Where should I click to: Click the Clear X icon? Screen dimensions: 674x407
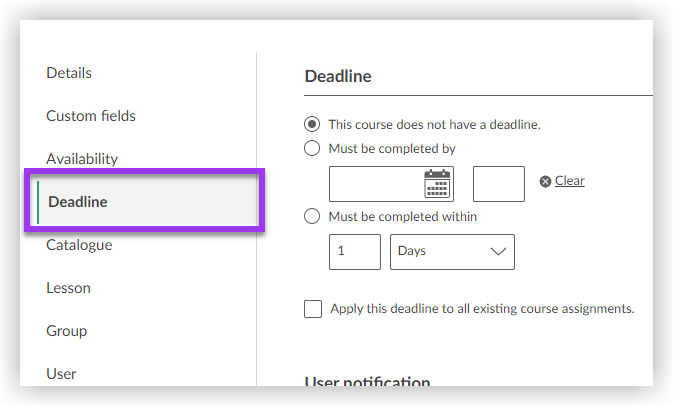pyautogui.click(x=545, y=181)
